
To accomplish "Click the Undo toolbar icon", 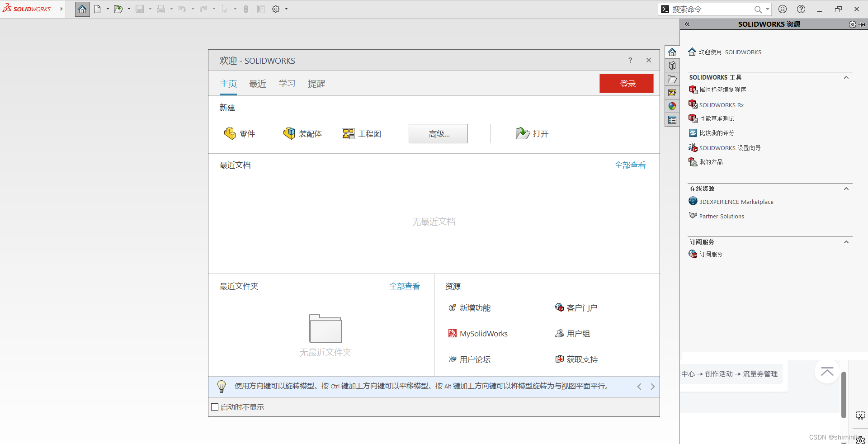I will (182, 9).
